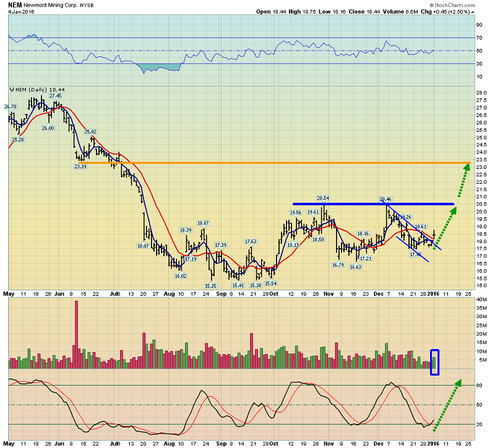This screenshot has height=448, width=495.
Task: Click the 16.02 low price label
Action: 181,276
